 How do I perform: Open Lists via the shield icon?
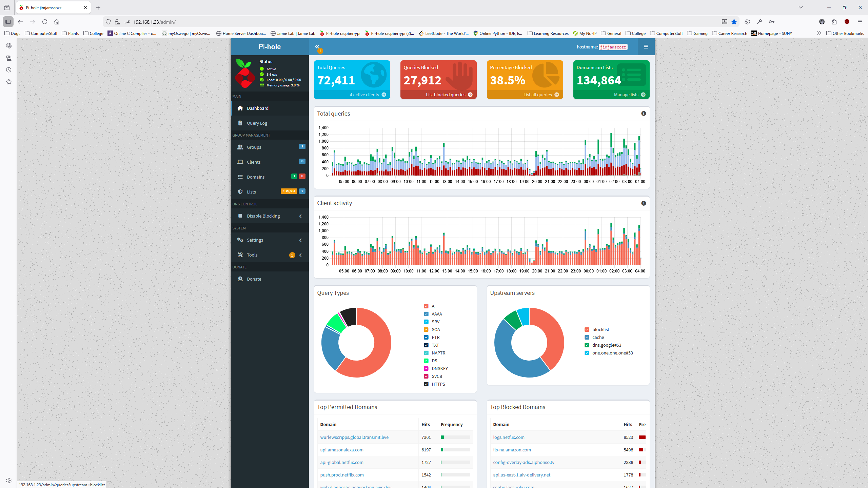point(240,191)
